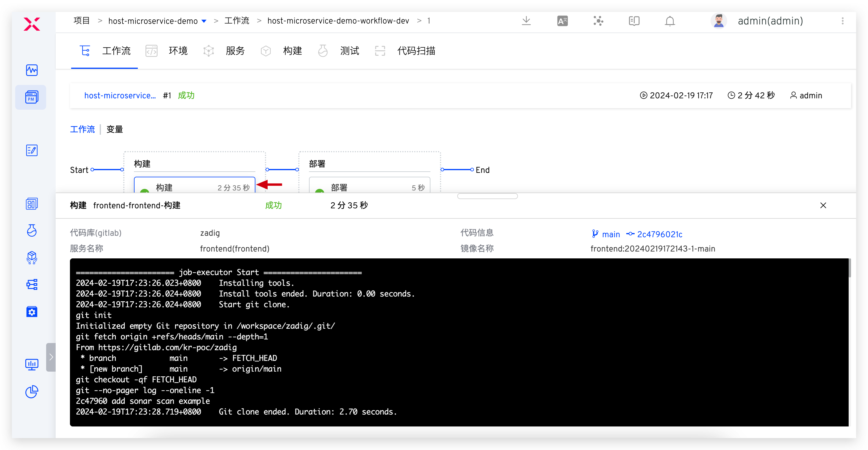Open the three-dot more options menu
Screen dimensions: 868x450
(842, 21)
